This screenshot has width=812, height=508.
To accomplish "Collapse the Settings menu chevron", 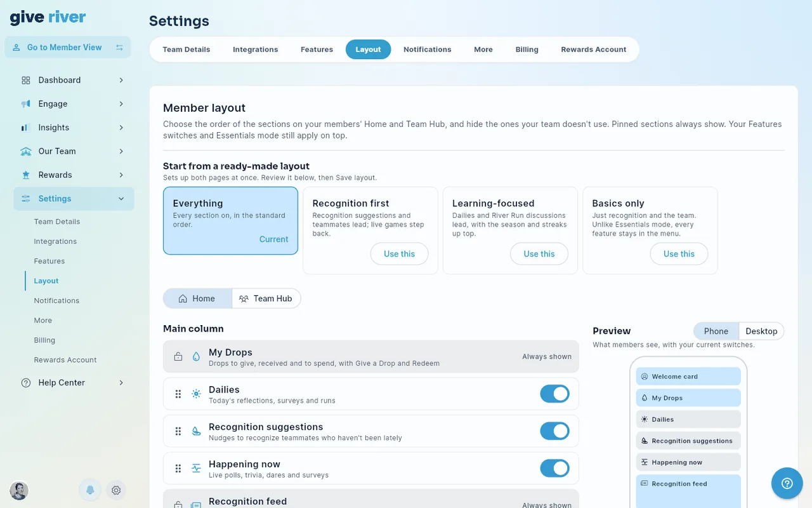I will (x=121, y=199).
